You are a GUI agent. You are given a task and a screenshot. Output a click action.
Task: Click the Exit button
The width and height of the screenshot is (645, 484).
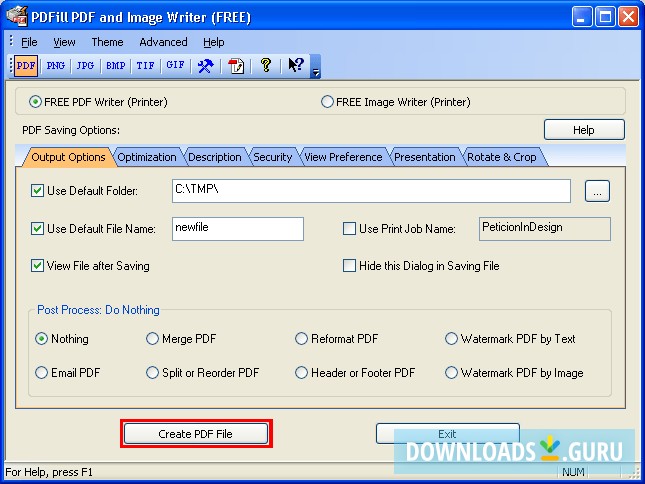pos(448,434)
